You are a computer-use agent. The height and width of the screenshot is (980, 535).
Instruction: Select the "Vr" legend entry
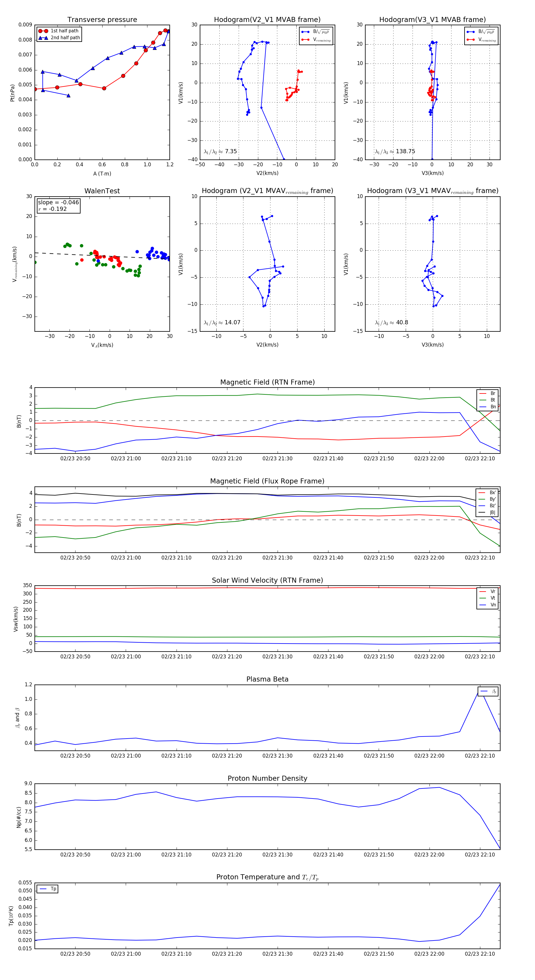click(487, 592)
